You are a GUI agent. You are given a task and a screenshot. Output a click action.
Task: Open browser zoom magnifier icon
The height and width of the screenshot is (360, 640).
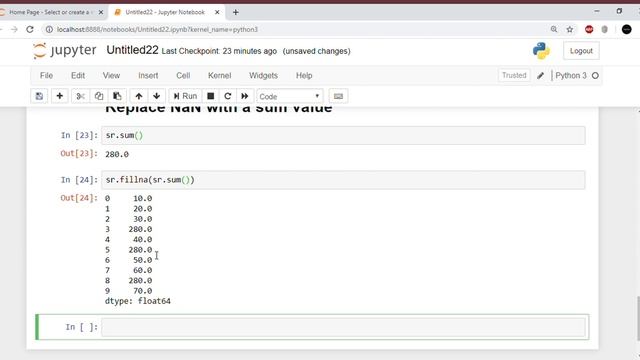coord(554,29)
